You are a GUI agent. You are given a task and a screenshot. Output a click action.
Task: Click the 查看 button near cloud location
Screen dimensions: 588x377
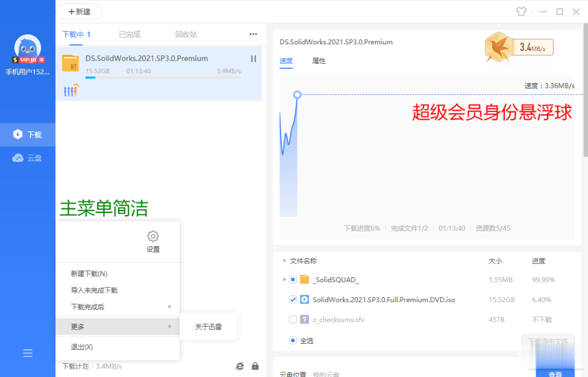pyautogui.click(x=555, y=373)
